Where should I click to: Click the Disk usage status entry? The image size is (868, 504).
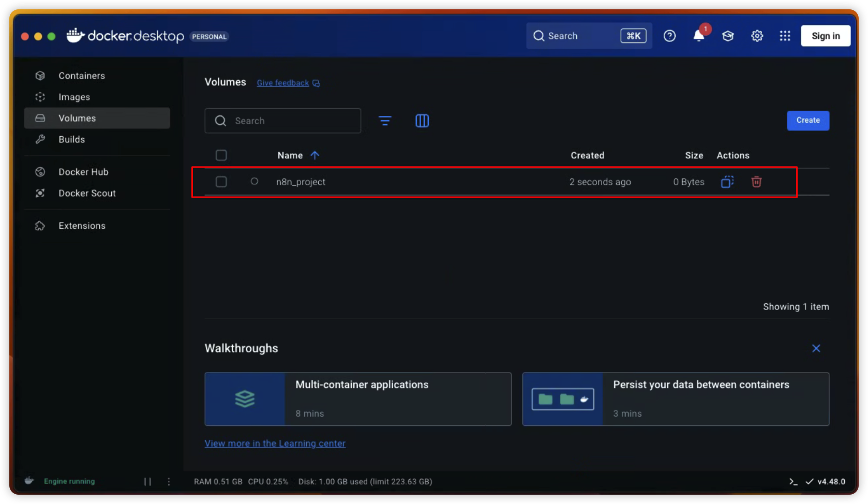[x=365, y=482]
